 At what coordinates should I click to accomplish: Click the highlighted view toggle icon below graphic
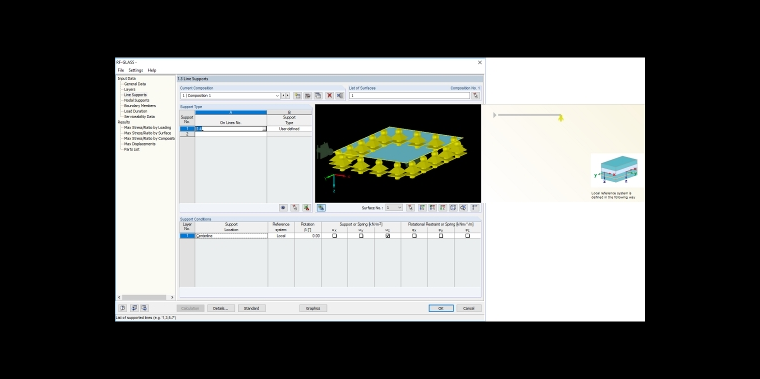click(321, 207)
